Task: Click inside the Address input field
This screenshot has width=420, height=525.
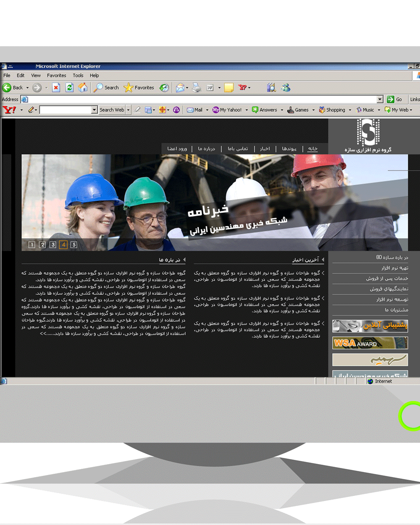Action: point(202,99)
